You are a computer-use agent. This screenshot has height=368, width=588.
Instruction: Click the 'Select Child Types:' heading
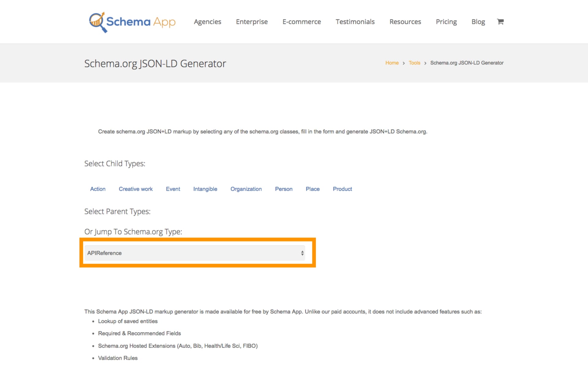click(x=115, y=164)
